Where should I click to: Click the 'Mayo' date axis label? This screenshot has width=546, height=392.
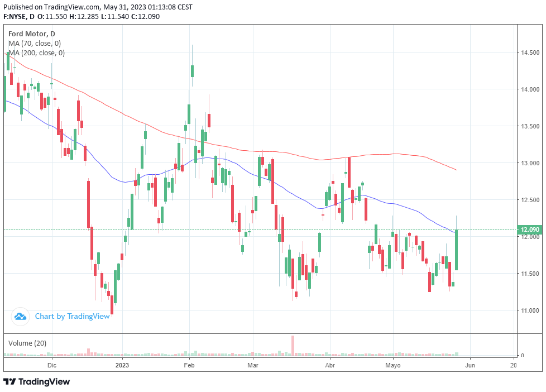coord(393,365)
